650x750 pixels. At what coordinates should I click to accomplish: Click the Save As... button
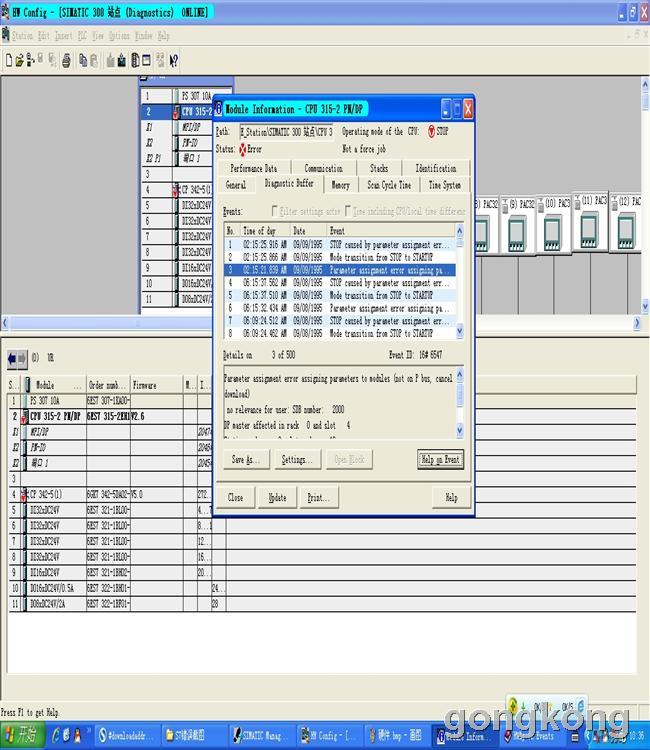(x=246, y=460)
